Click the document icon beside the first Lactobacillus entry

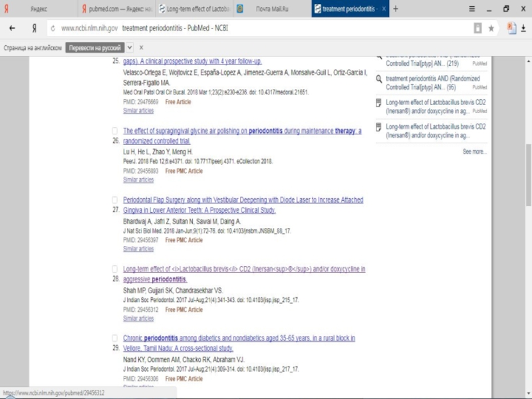pos(379,102)
